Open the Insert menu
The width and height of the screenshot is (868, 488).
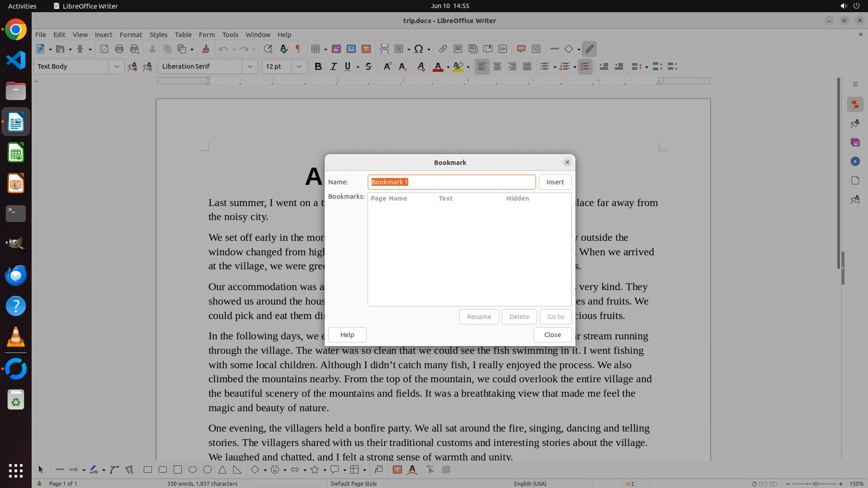pyautogui.click(x=104, y=34)
